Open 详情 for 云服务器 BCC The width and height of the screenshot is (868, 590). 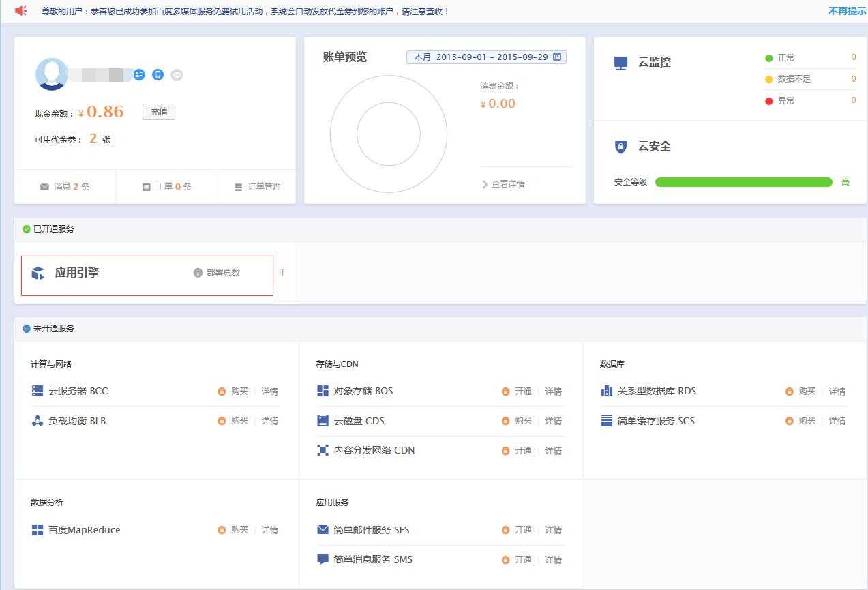270,392
